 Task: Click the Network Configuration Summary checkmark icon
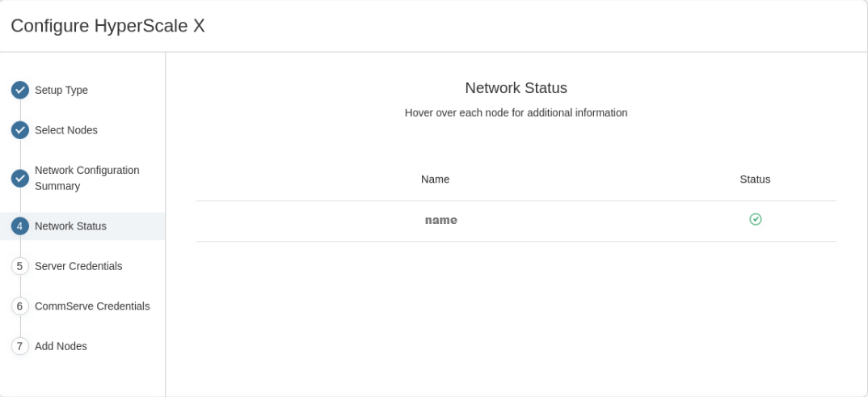(x=20, y=178)
